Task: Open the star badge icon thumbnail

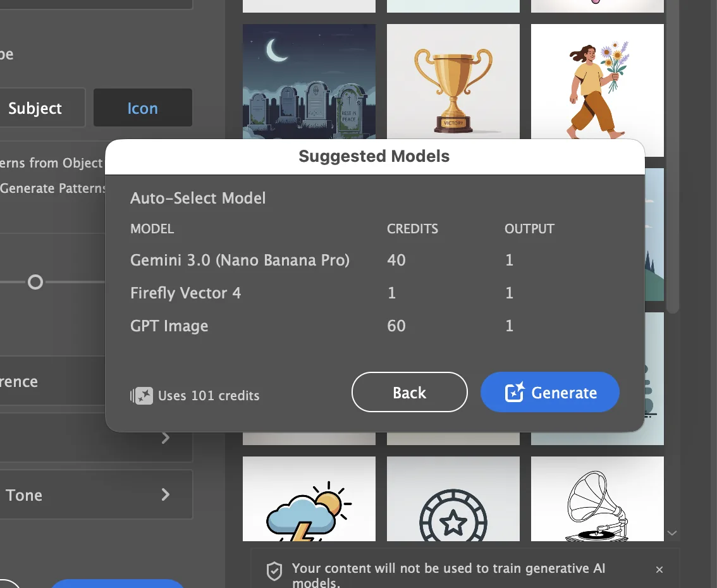Action: pos(453,498)
